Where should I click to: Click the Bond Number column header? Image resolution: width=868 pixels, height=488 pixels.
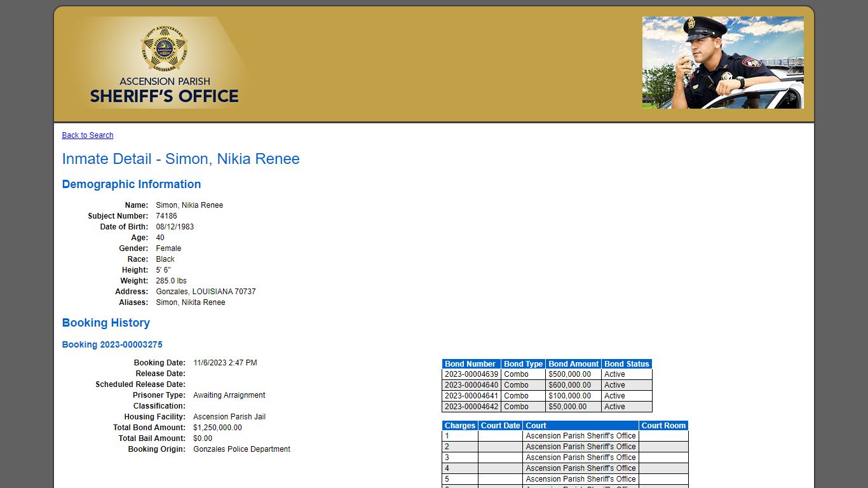click(x=471, y=364)
